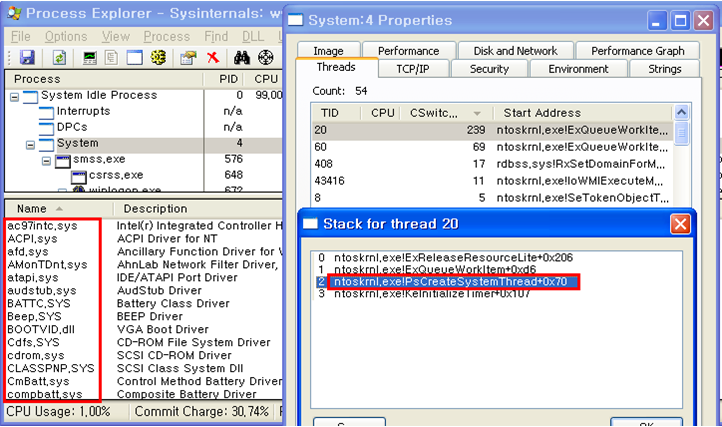Click the Process column header
The width and height of the screenshot is (722, 427).
[104, 79]
